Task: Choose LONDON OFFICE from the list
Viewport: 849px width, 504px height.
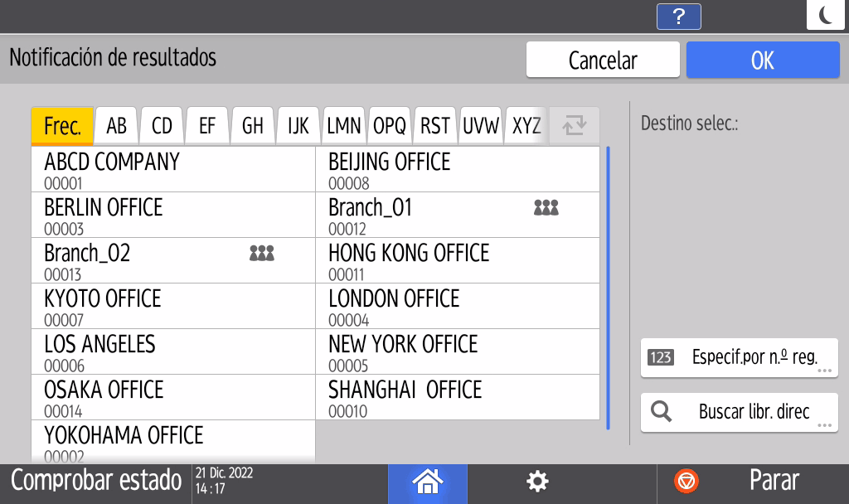Action: point(458,306)
